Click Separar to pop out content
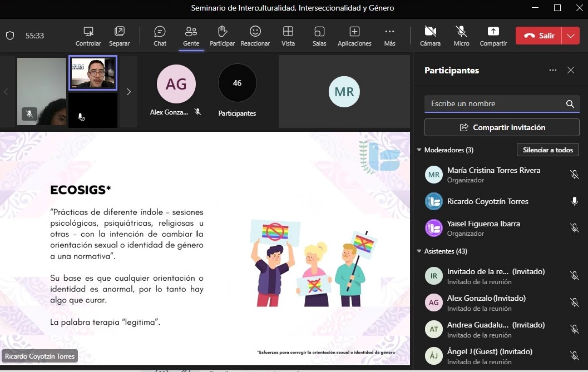 (119, 36)
